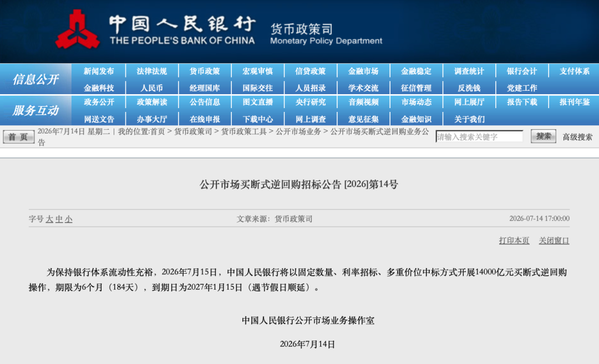
Task: Set font size to medium 中
Action: (59, 219)
